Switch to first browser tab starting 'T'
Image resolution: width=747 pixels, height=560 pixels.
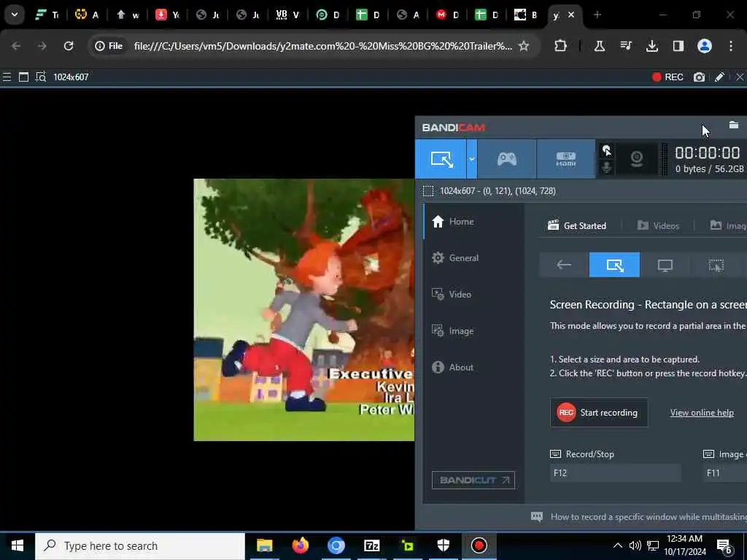click(x=47, y=15)
